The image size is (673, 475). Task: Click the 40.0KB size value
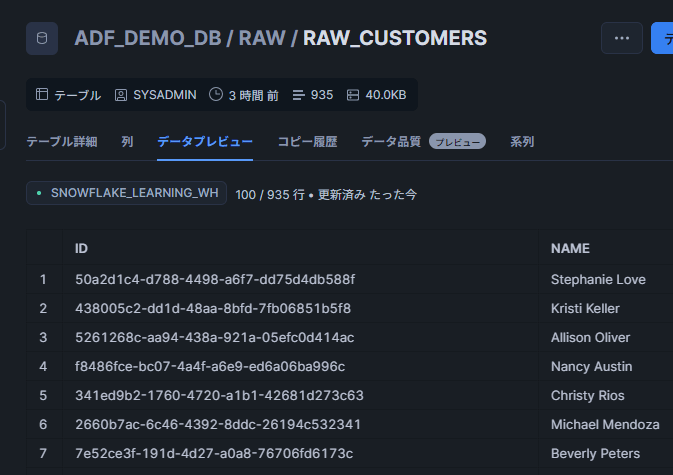tap(386, 95)
